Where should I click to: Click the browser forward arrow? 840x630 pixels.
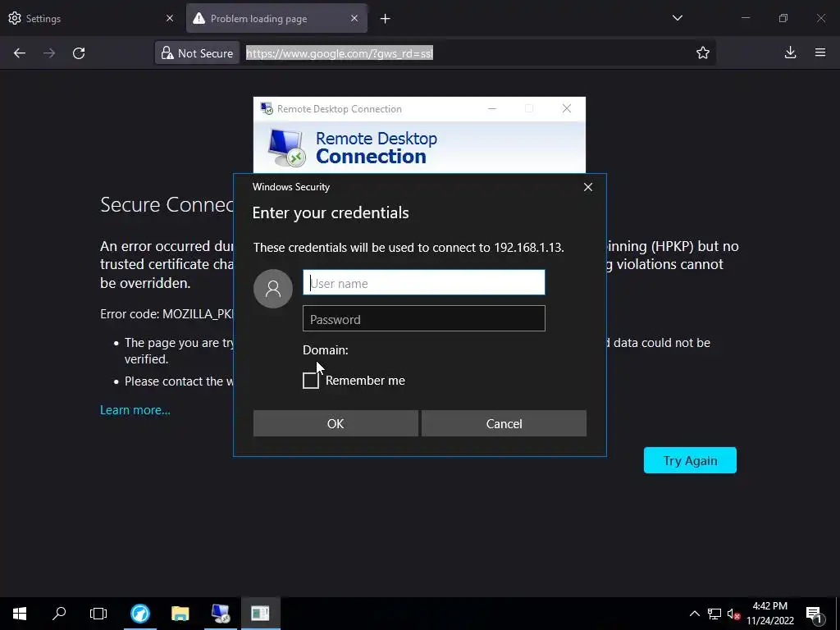click(49, 53)
